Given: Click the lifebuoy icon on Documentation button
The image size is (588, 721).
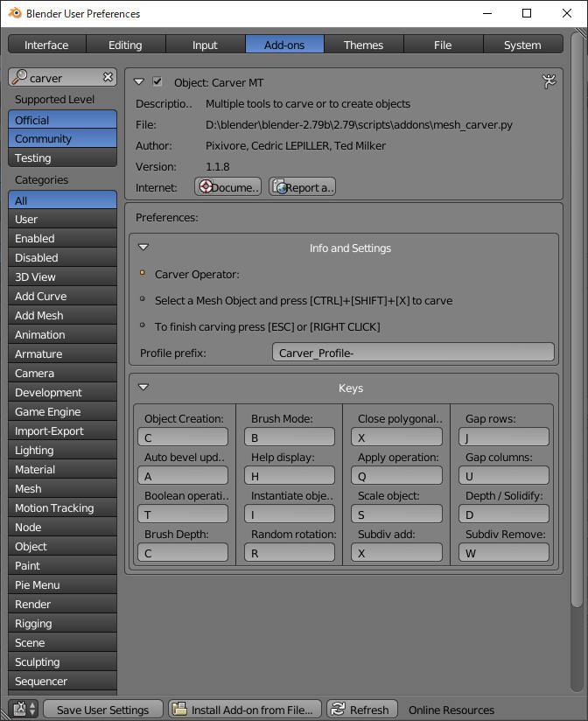Looking at the screenshot, I should pos(206,186).
